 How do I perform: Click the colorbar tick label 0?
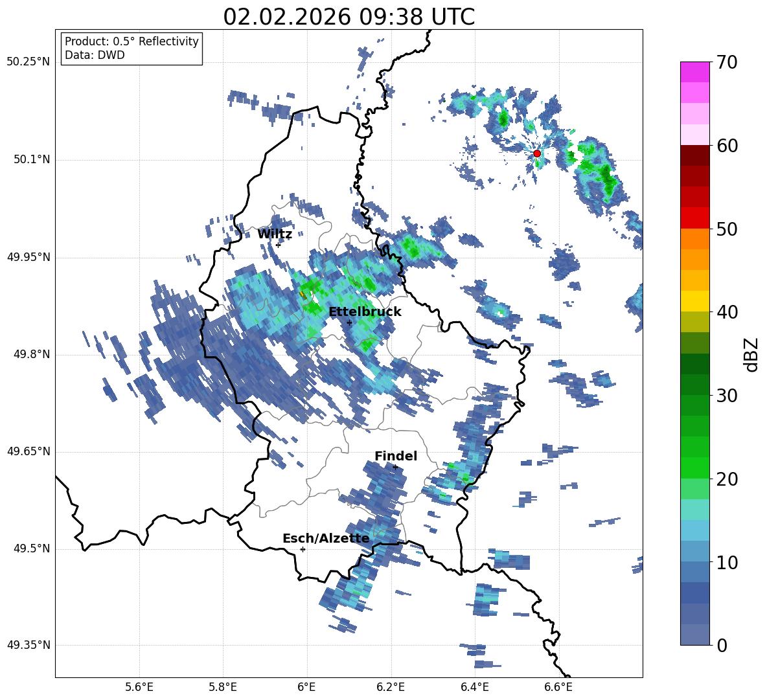(x=722, y=645)
